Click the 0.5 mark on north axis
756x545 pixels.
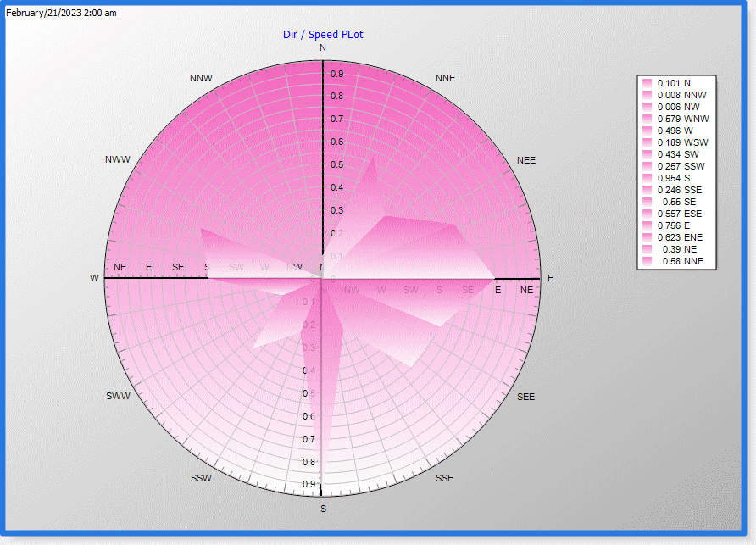(337, 164)
